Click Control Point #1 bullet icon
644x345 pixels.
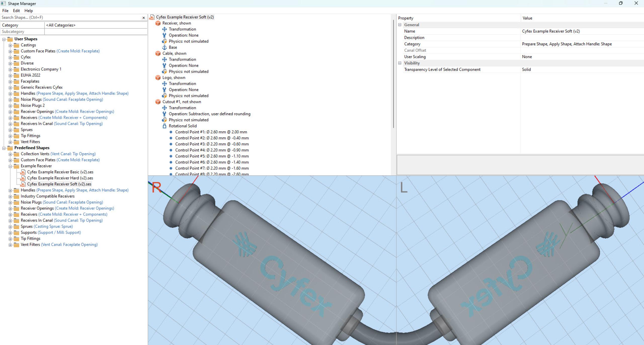coord(171,132)
